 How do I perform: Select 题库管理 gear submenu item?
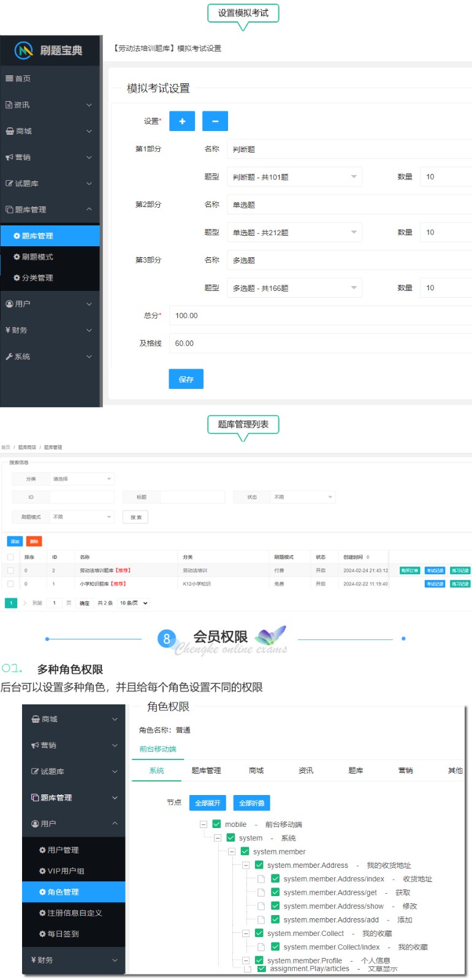click(37, 236)
